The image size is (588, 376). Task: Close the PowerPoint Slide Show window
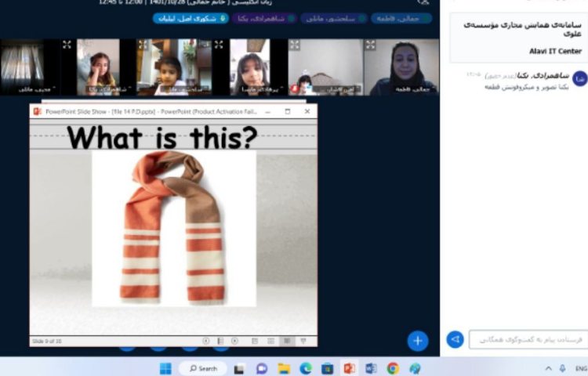point(307,111)
